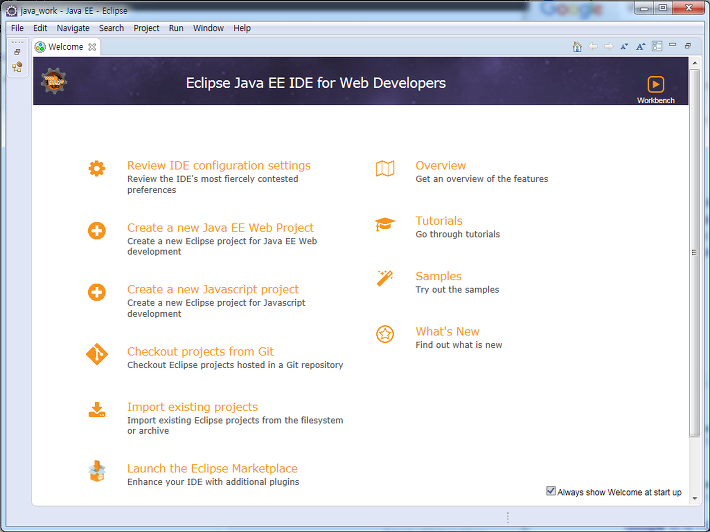Viewport: 710px width, 532px height.
Task: Minimize the Welcome view
Action: (x=672, y=45)
